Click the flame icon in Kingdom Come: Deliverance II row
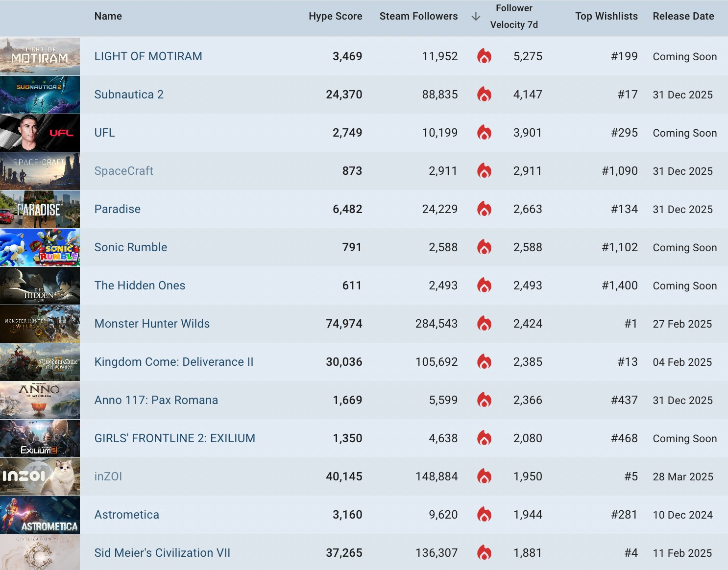 tap(484, 362)
